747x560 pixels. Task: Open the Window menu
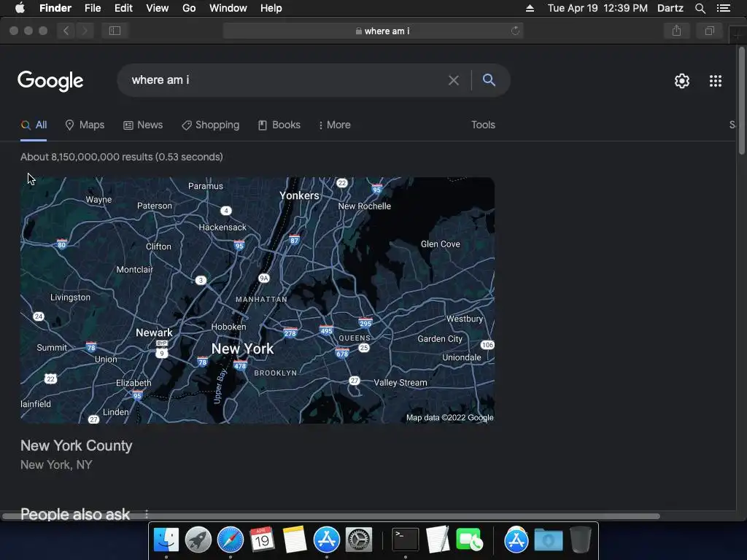click(x=228, y=8)
